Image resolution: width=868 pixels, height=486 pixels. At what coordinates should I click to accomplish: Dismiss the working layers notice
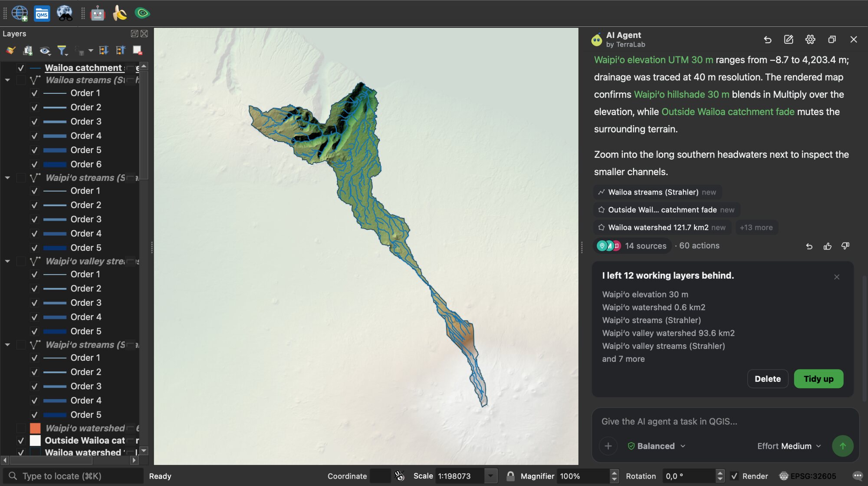coord(837,277)
